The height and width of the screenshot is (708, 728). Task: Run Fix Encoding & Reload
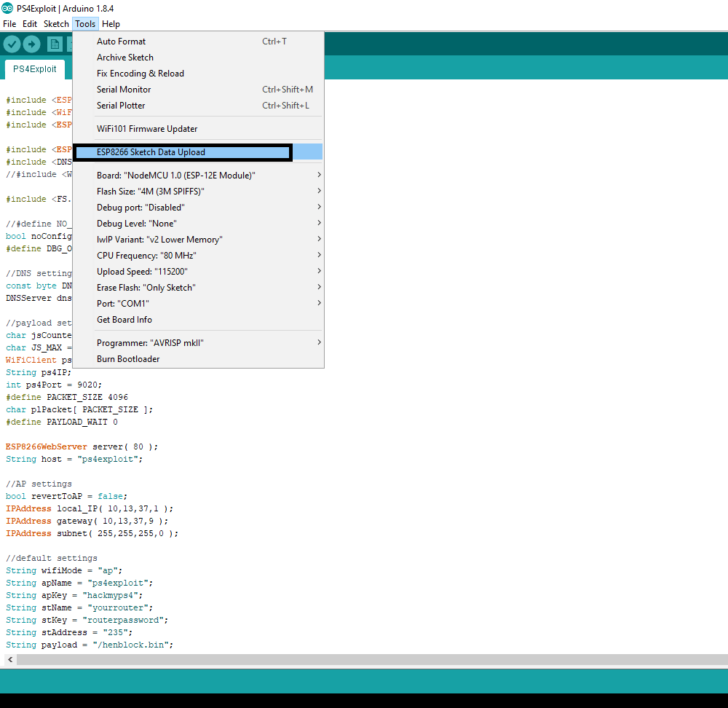[x=198, y=74]
